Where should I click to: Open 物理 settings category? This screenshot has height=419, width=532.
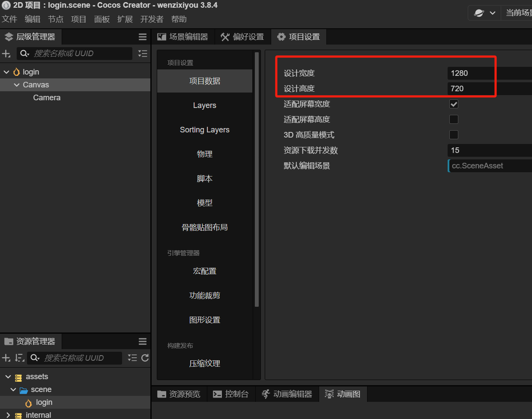coord(205,154)
